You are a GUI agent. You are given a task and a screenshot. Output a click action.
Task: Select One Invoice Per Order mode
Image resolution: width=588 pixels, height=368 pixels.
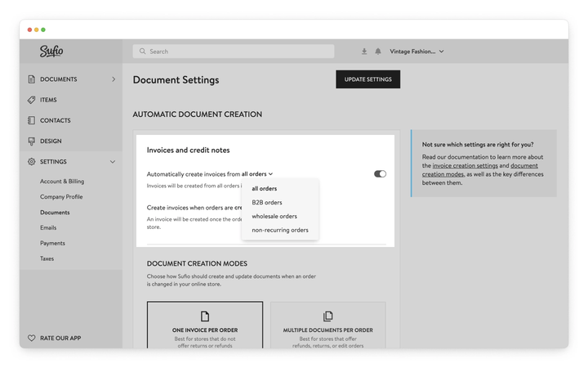pyautogui.click(x=205, y=325)
